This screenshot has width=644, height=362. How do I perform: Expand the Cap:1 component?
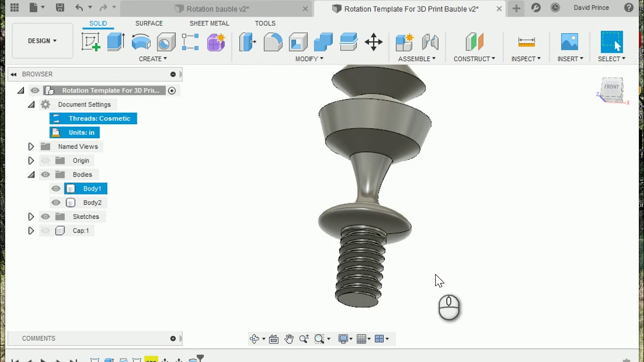31,231
